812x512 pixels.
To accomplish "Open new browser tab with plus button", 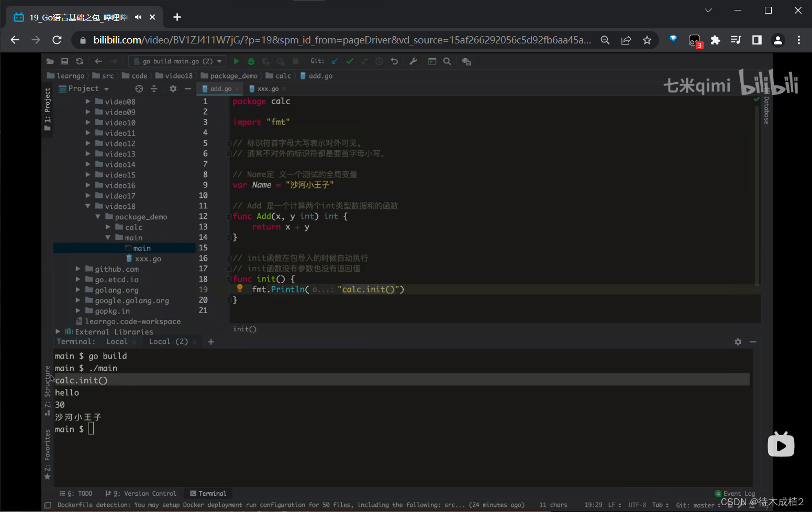I will click(177, 17).
